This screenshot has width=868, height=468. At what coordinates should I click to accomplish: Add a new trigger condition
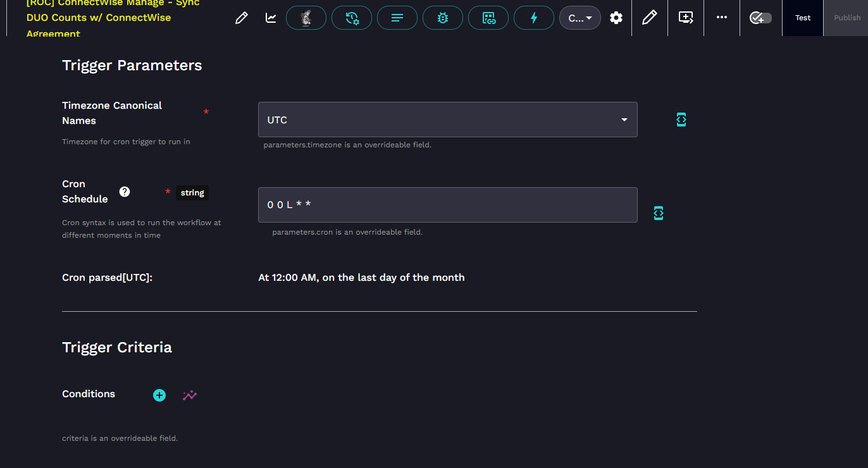(x=159, y=395)
